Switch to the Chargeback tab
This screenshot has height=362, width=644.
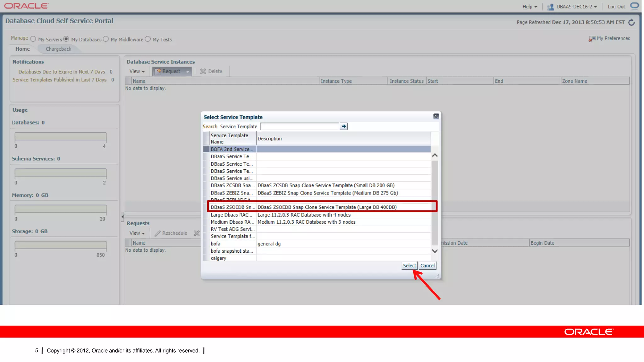pyautogui.click(x=58, y=49)
